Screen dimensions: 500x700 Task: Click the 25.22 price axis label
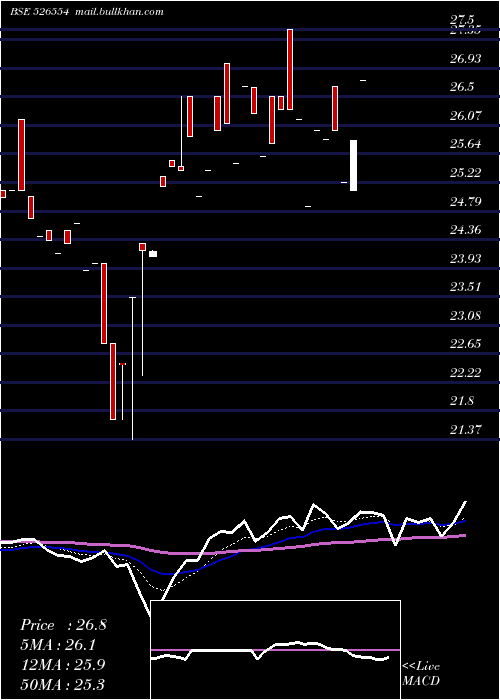[466, 173]
